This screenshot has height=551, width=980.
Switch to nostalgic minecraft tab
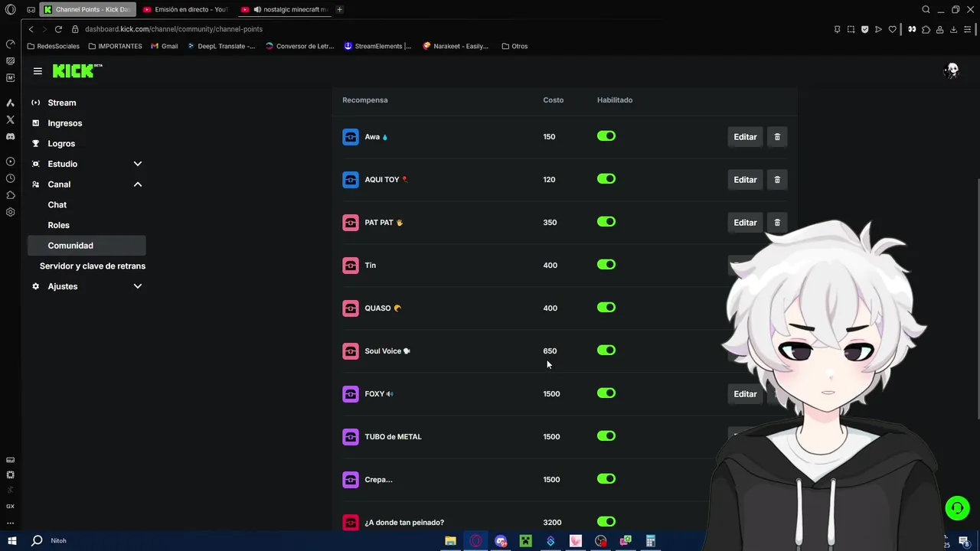[x=286, y=9]
